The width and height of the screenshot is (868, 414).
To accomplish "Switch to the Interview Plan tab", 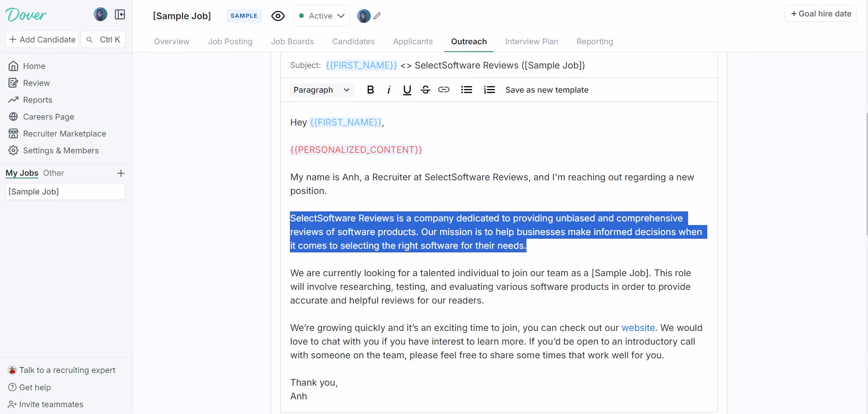I will click(531, 42).
